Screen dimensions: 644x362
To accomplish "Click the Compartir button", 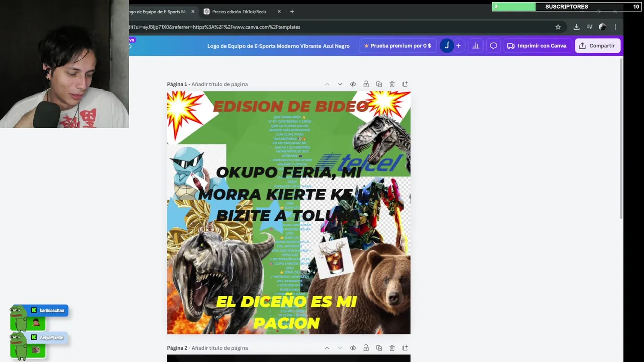I will [597, 46].
